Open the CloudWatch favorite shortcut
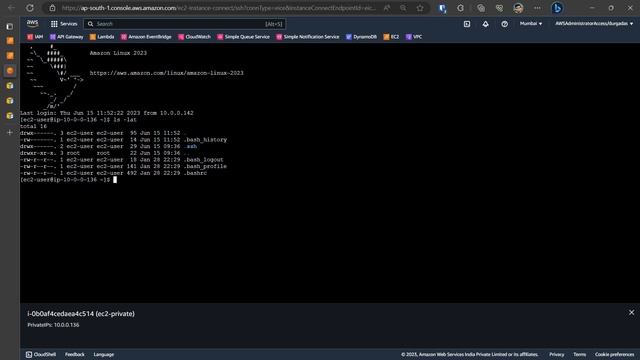Screen dimensions: 640x360 pyautogui.click(x=195, y=37)
